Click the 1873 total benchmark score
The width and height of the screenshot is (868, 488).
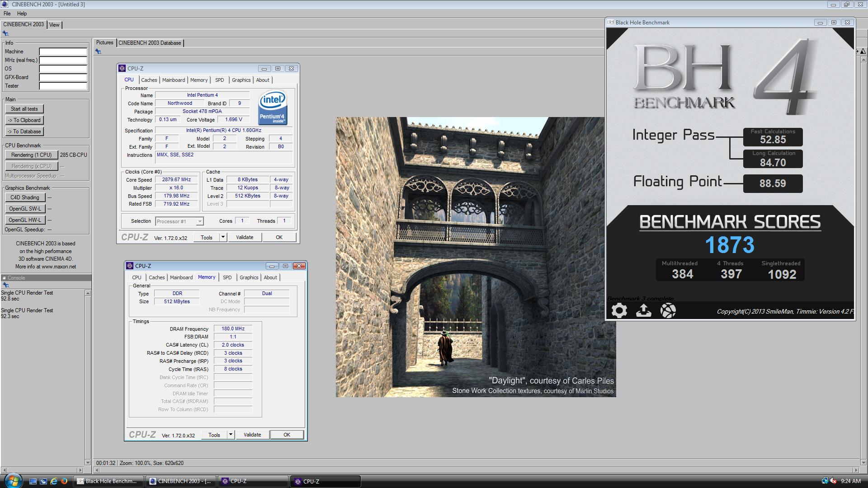730,245
